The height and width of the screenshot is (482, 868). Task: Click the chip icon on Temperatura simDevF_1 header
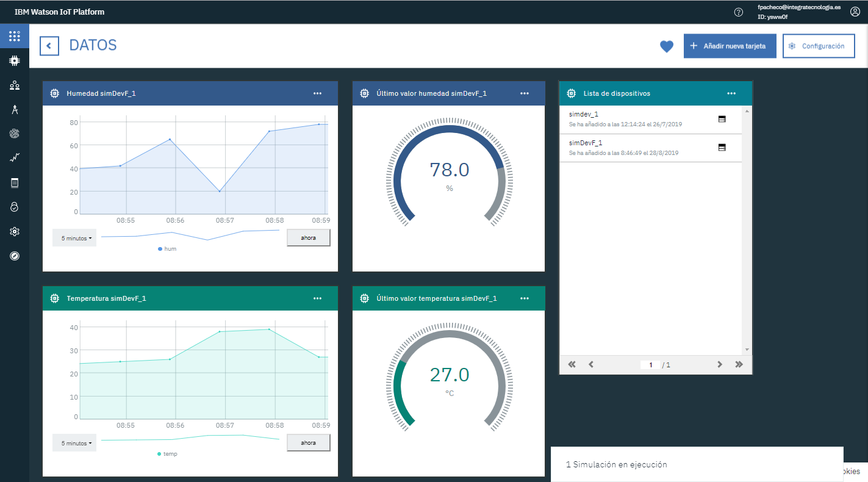[54, 298]
